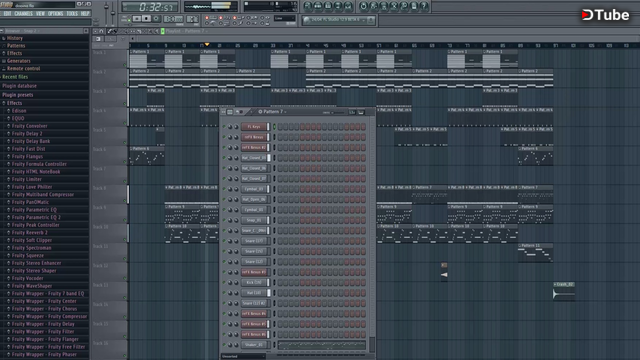Click the Record button in the transport
This screenshot has width=640, height=360.
pos(156,19)
